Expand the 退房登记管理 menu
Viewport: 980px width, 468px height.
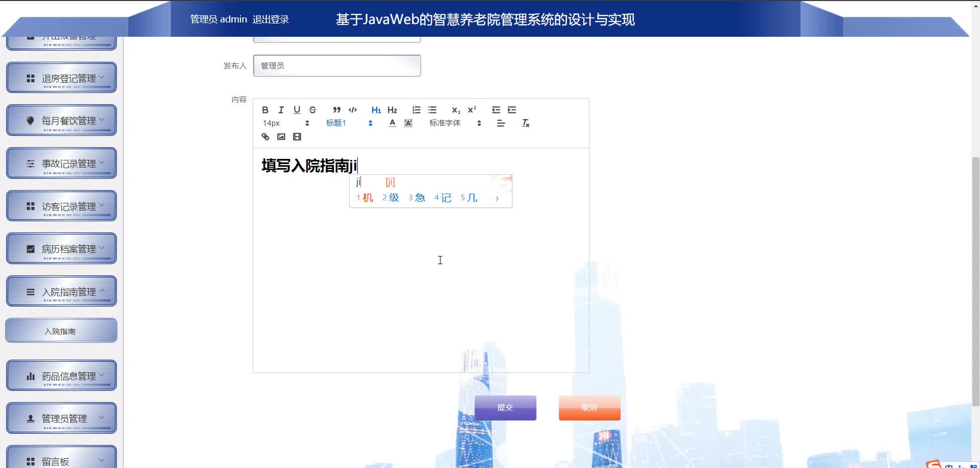point(62,78)
